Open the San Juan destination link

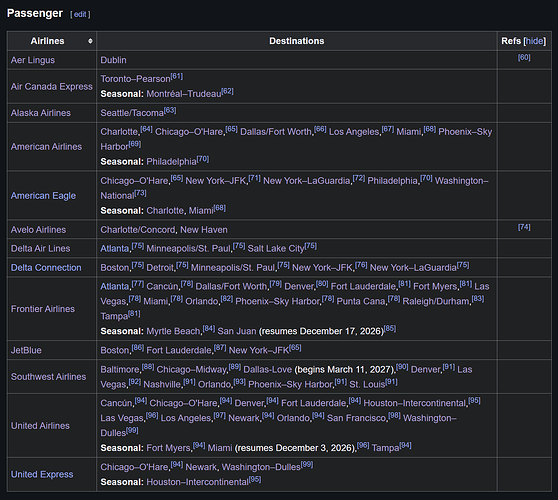tap(237, 331)
